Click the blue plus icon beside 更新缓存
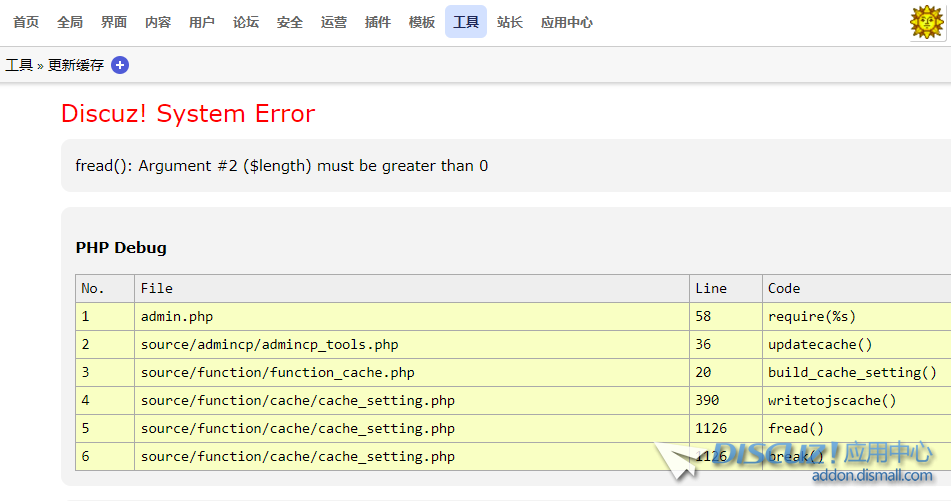Viewport: 951px width, 501px height. click(x=120, y=65)
